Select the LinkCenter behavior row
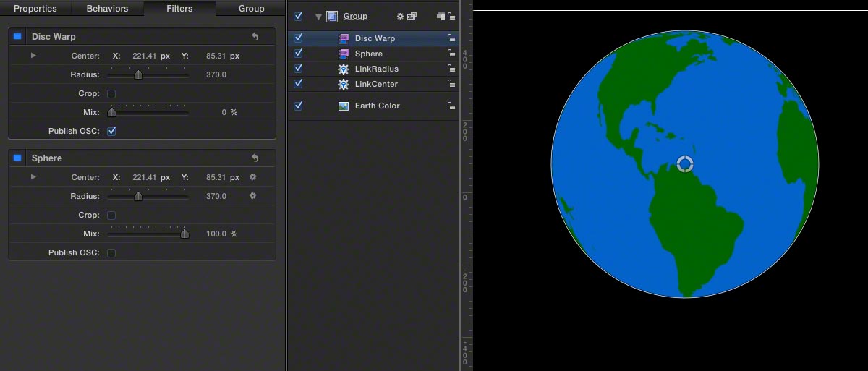This screenshot has height=371, width=868. 374,84
